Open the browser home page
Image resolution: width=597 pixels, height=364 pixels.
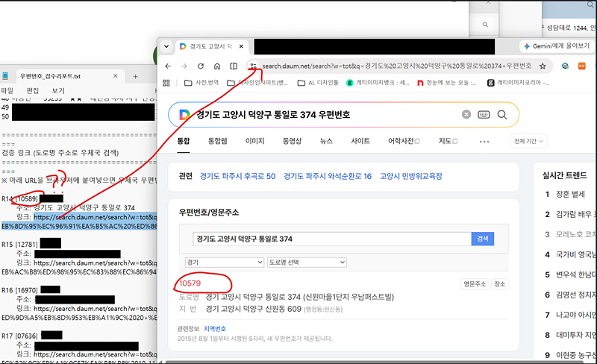pos(217,66)
